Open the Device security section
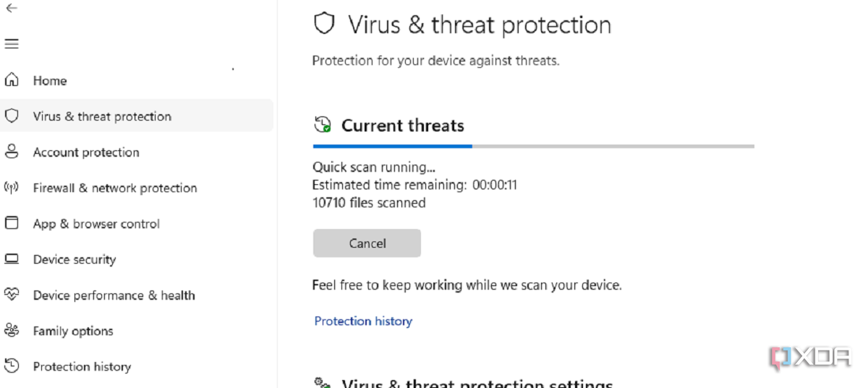This screenshot has height=388, width=868. pos(75,259)
